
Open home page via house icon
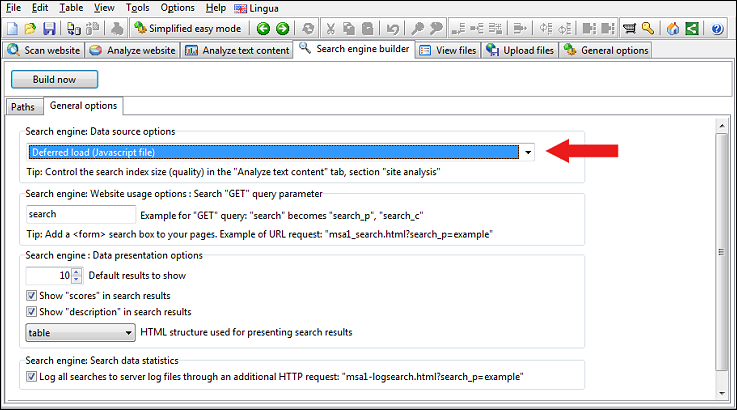673,29
